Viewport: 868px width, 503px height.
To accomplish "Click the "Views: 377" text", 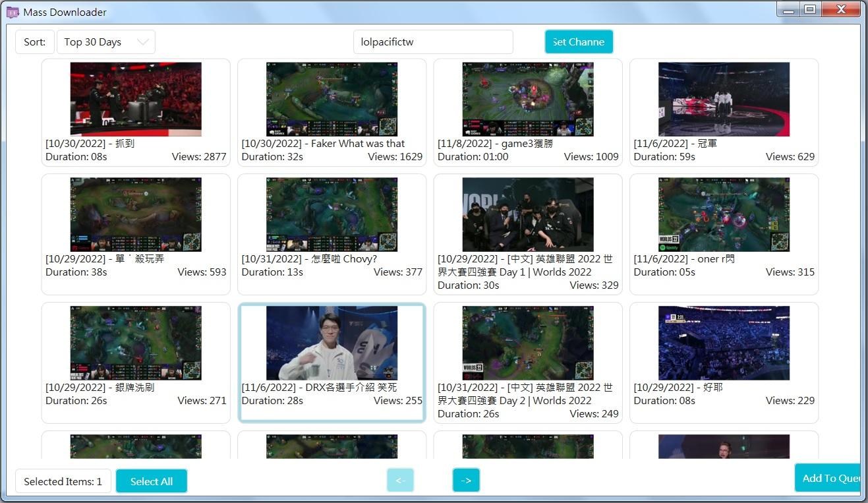I will [398, 272].
